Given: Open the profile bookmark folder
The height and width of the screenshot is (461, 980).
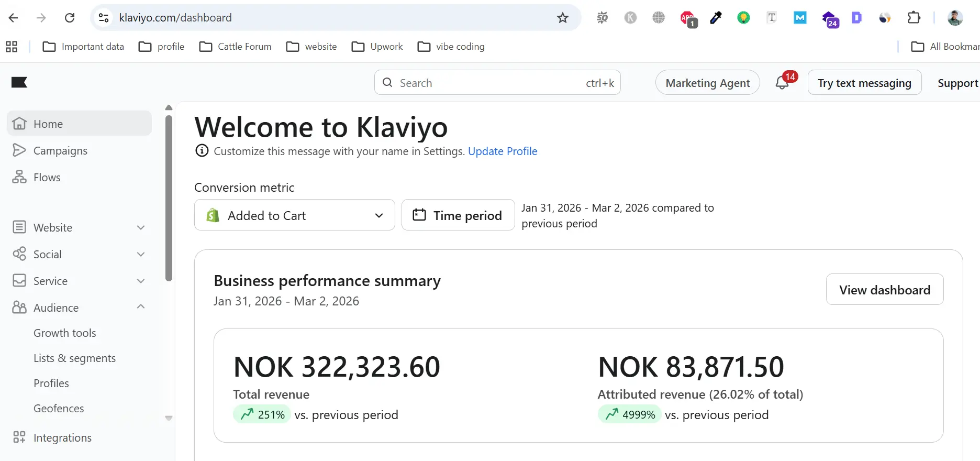Looking at the screenshot, I should point(161,47).
